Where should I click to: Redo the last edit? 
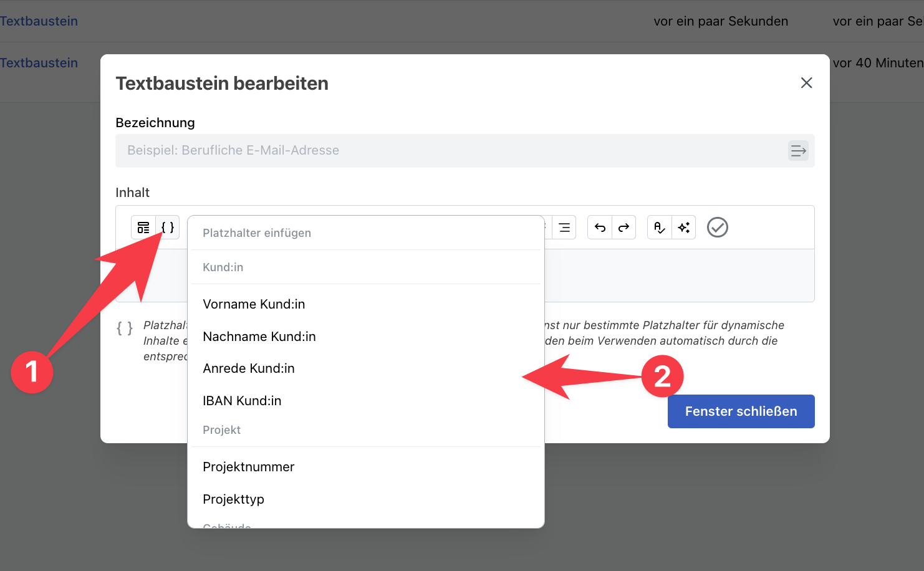[623, 228]
